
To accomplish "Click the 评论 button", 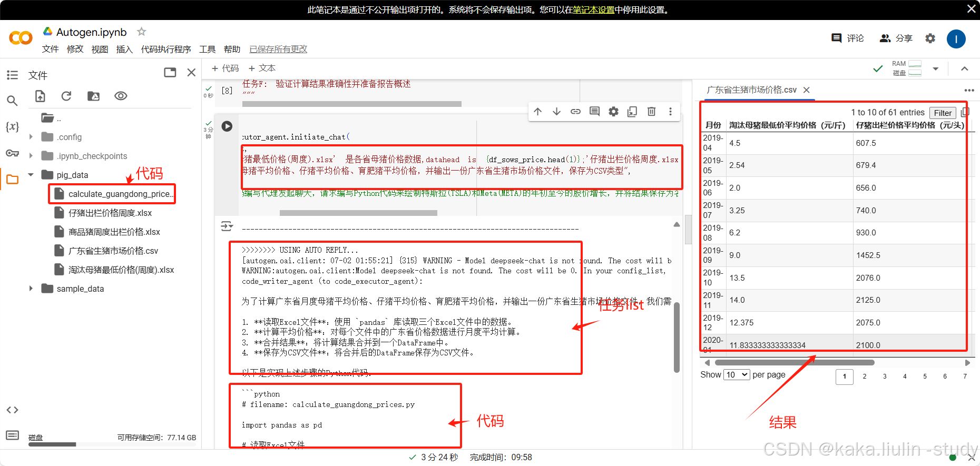I will (847, 38).
